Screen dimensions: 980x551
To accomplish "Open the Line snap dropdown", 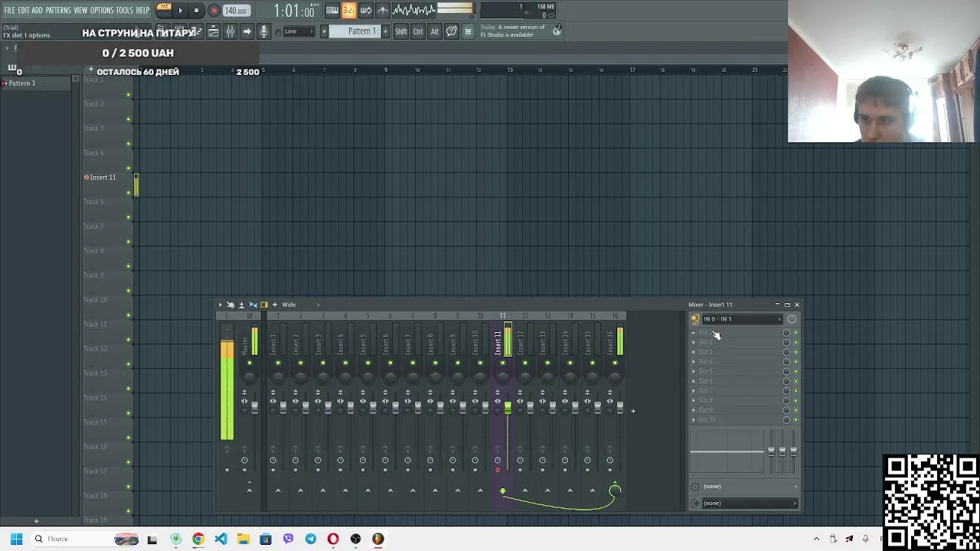I will click(299, 31).
